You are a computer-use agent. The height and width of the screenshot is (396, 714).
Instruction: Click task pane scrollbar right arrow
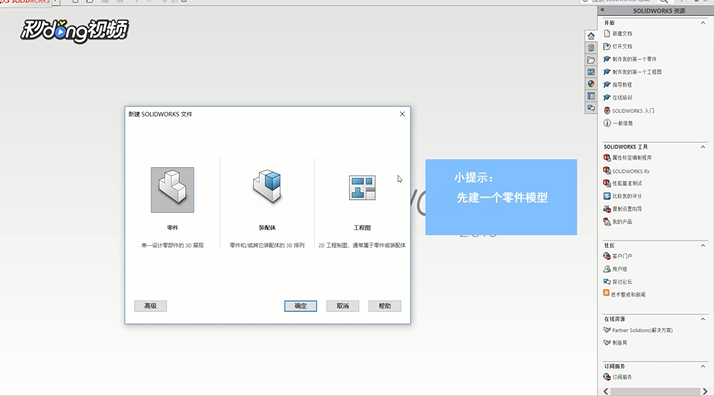(705, 391)
